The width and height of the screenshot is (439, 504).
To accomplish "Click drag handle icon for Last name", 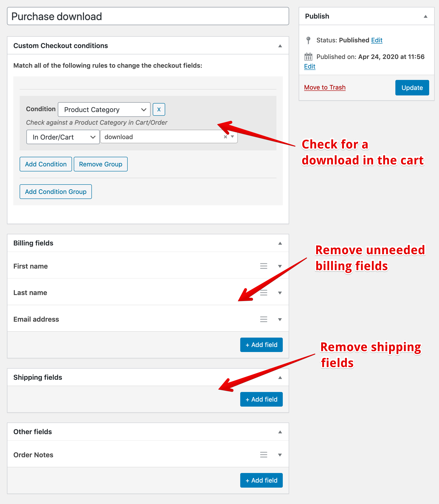I will [x=263, y=293].
